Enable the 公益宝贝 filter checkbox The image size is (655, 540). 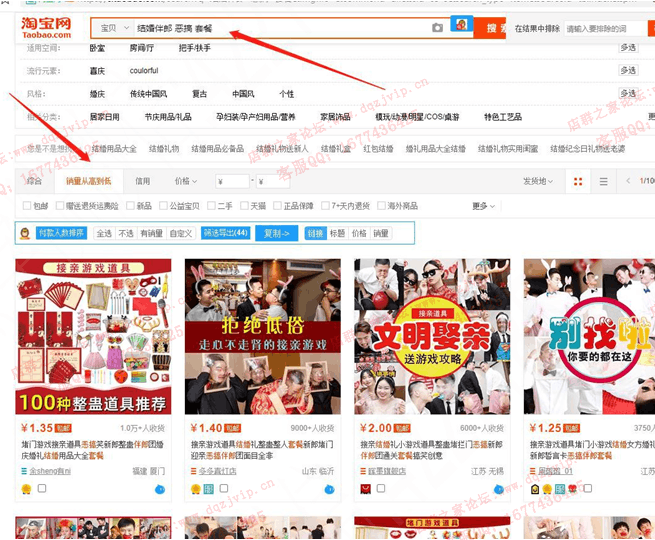tap(163, 205)
